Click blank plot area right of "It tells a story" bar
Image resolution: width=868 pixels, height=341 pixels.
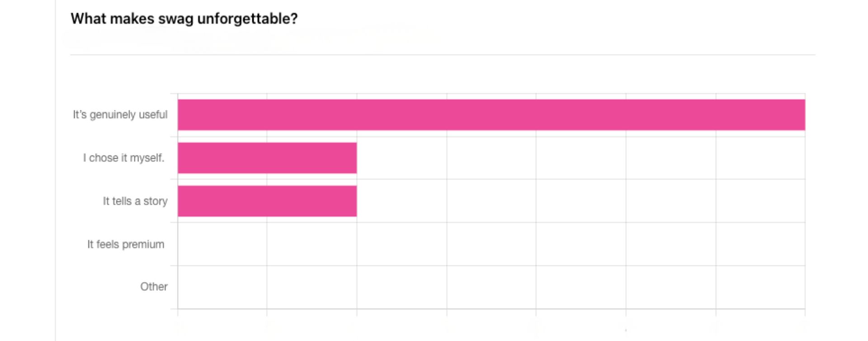click(x=580, y=201)
